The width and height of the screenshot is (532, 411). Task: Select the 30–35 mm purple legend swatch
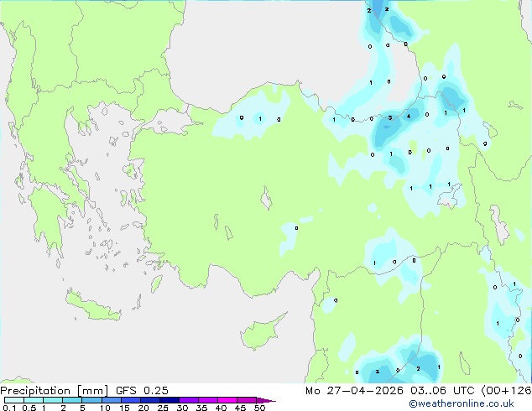click(188, 400)
